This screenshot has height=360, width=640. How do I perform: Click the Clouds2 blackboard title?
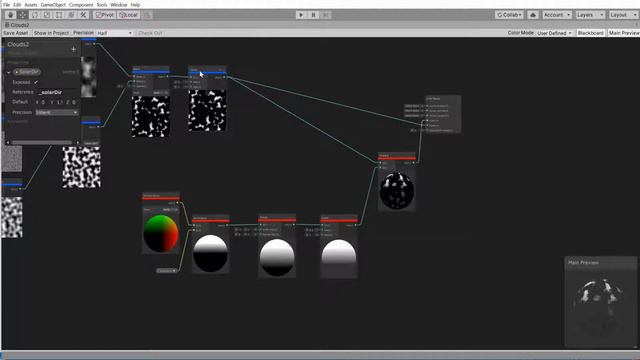pyautogui.click(x=18, y=44)
